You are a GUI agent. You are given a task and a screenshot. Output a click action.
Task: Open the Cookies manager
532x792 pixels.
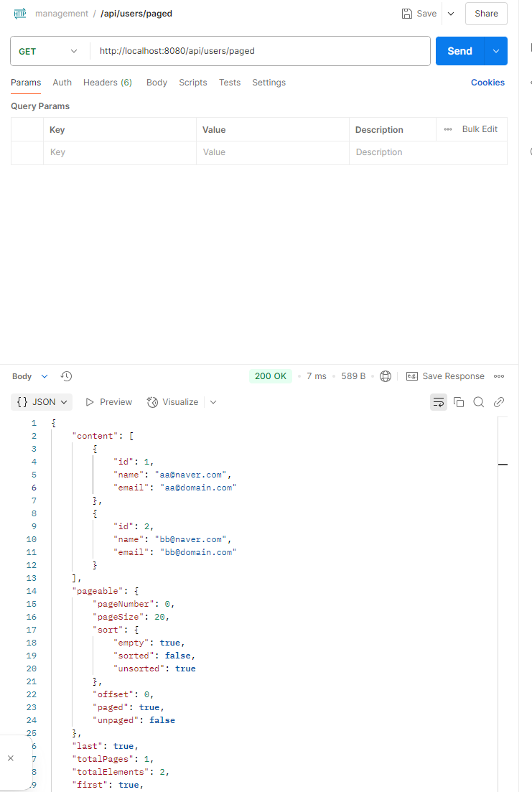pyautogui.click(x=487, y=83)
